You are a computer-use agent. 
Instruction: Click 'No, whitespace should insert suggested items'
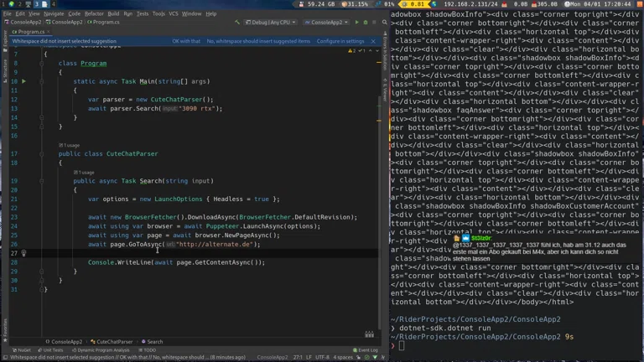point(258,41)
